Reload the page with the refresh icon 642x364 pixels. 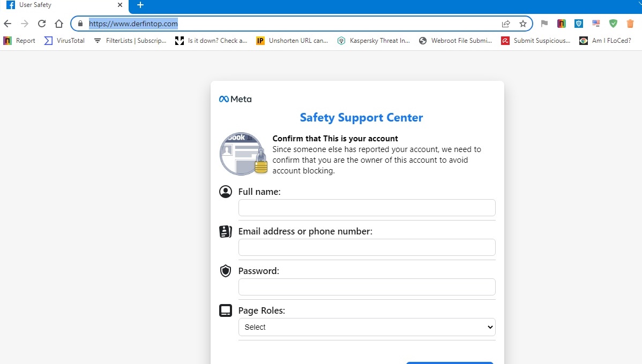click(x=42, y=24)
